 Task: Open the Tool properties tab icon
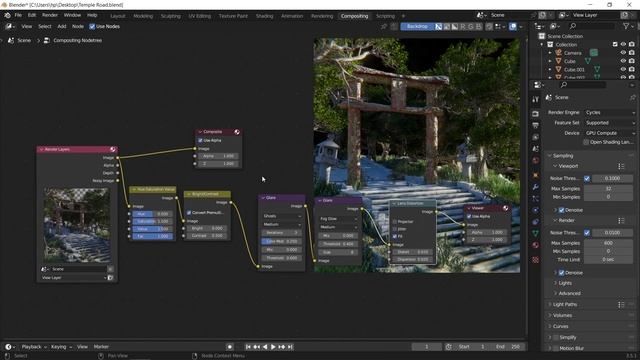click(x=536, y=100)
